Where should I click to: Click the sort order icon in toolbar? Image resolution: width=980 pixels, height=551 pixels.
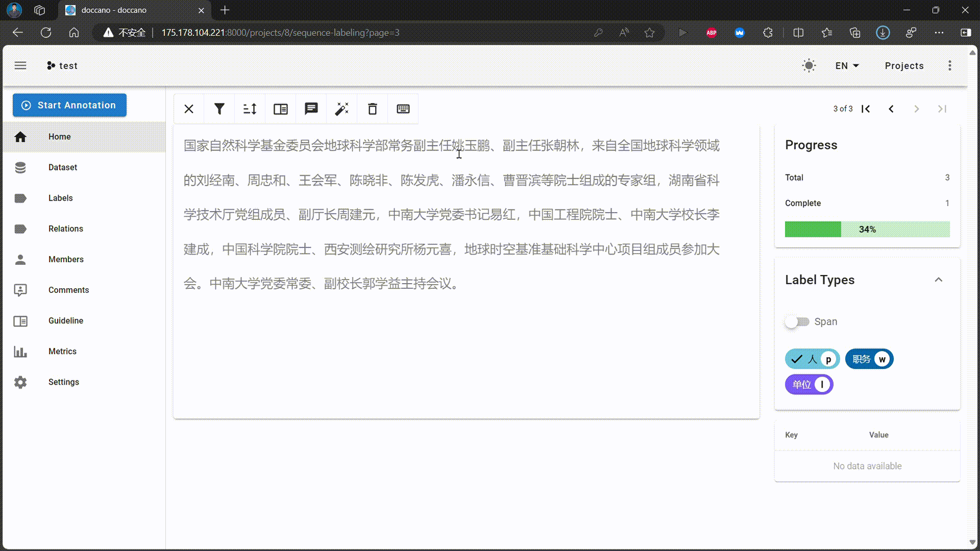point(250,109)
